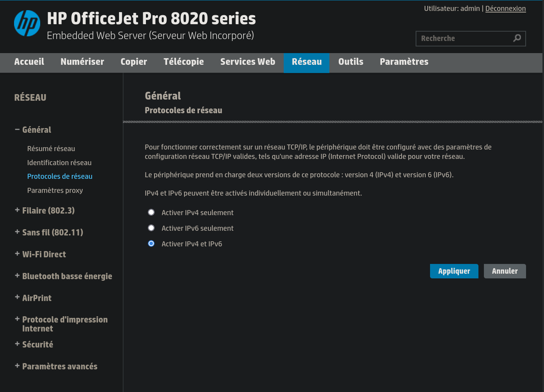Switch to the Services Web tab

coord(248,62)
